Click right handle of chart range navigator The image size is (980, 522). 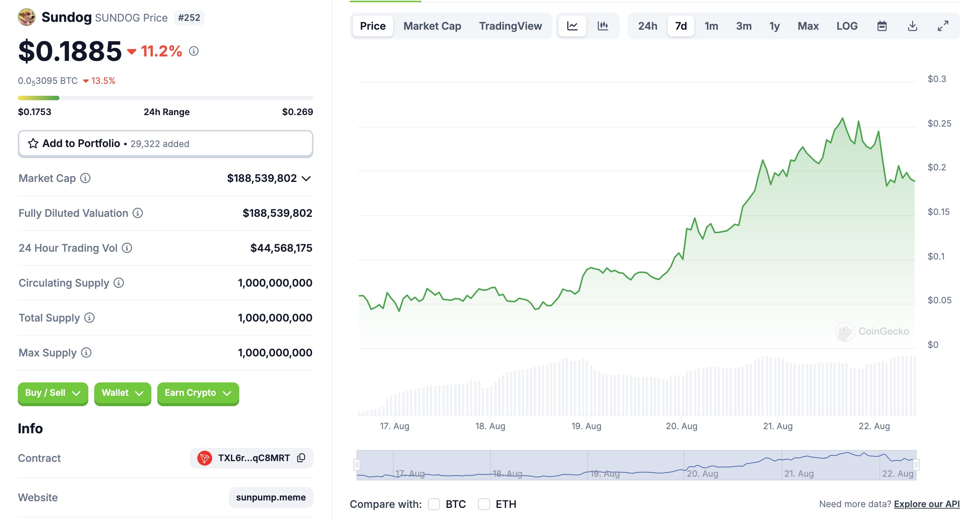click(916, 464)
